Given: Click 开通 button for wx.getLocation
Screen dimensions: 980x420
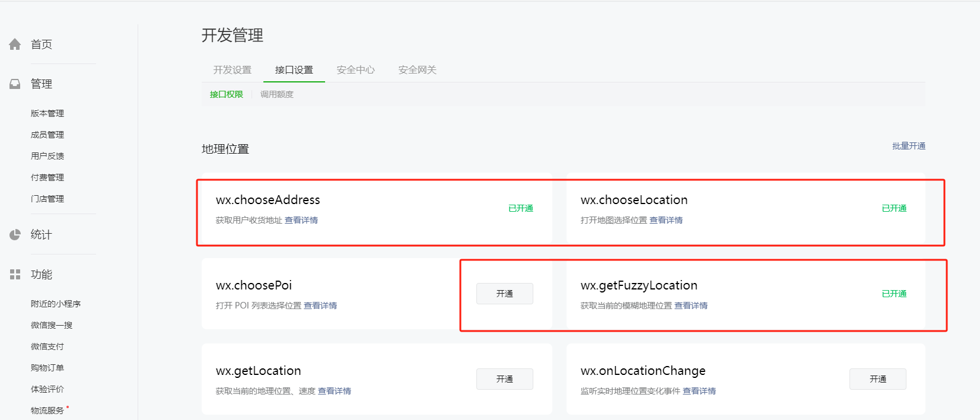Looking at the screenshot, I should pos(505,379).
